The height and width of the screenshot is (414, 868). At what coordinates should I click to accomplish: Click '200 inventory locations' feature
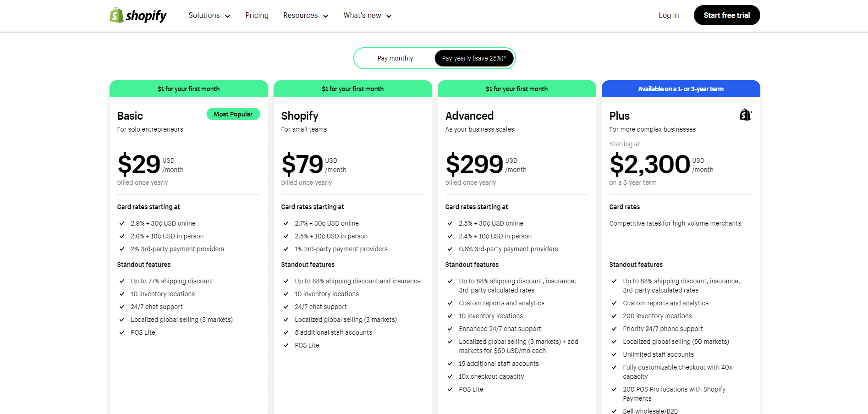657,316
